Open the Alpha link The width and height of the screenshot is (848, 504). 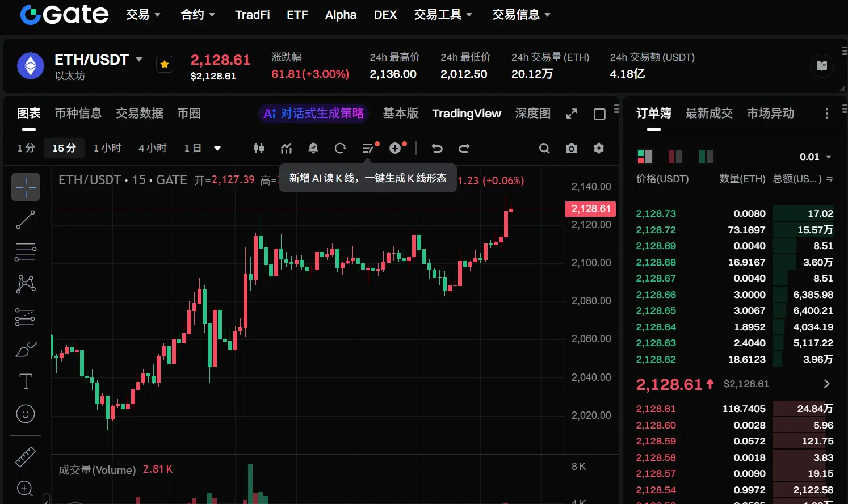341,15
